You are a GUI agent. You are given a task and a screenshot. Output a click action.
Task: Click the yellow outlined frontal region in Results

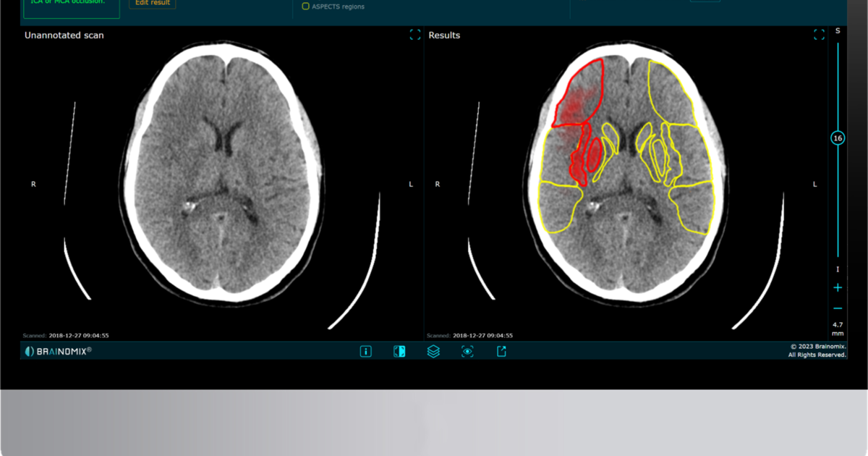669,90
